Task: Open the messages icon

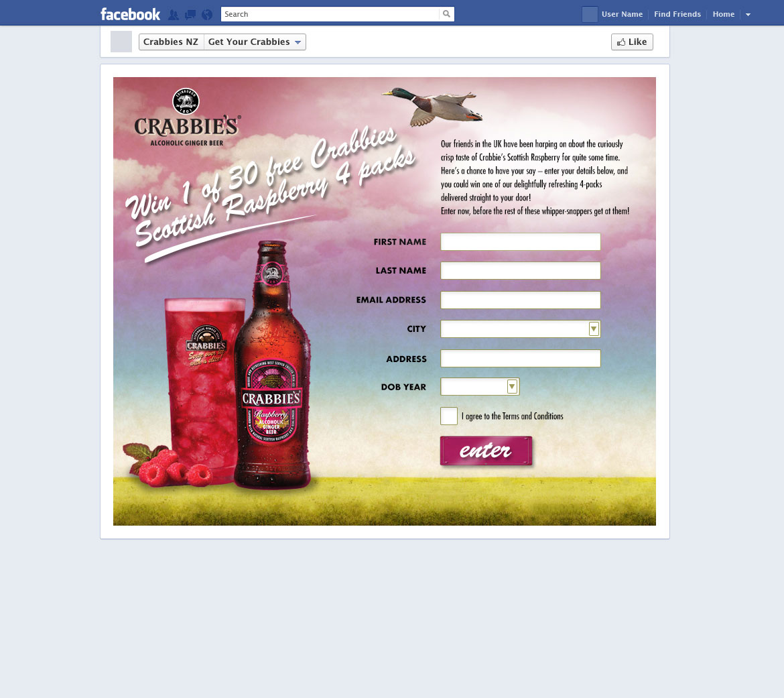Action: tap(190, 15)
